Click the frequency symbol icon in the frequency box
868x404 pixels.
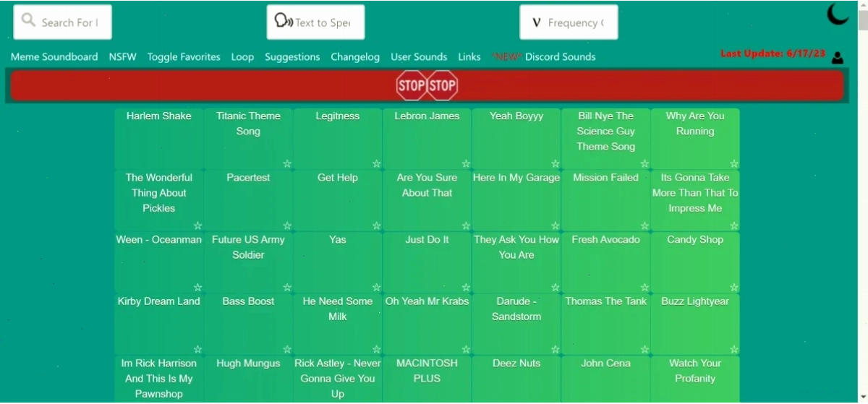point(536,22)
